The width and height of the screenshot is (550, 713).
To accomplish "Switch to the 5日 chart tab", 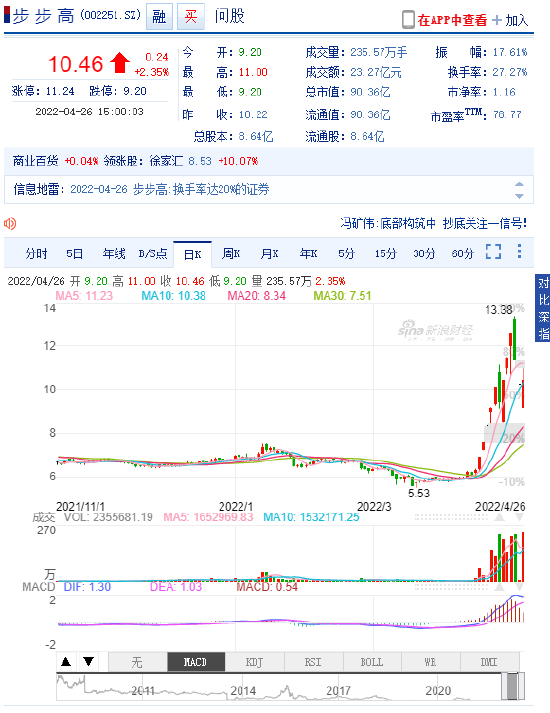I will 75,253.
